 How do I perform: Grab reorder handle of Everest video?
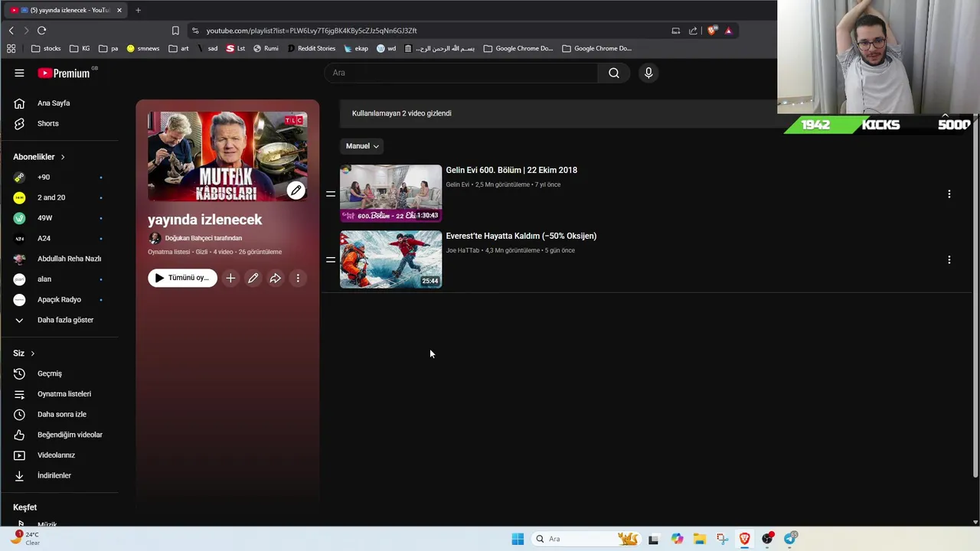[331, 259]
